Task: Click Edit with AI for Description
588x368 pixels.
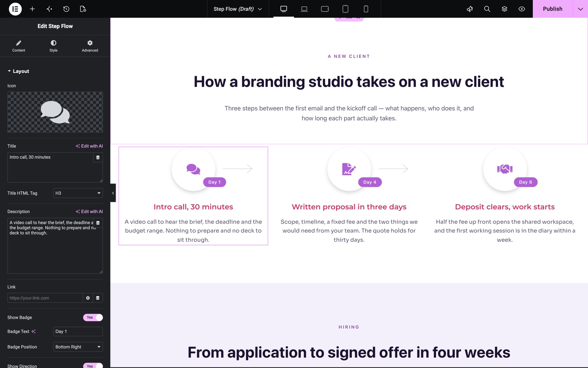Action: tap(89, 212)
